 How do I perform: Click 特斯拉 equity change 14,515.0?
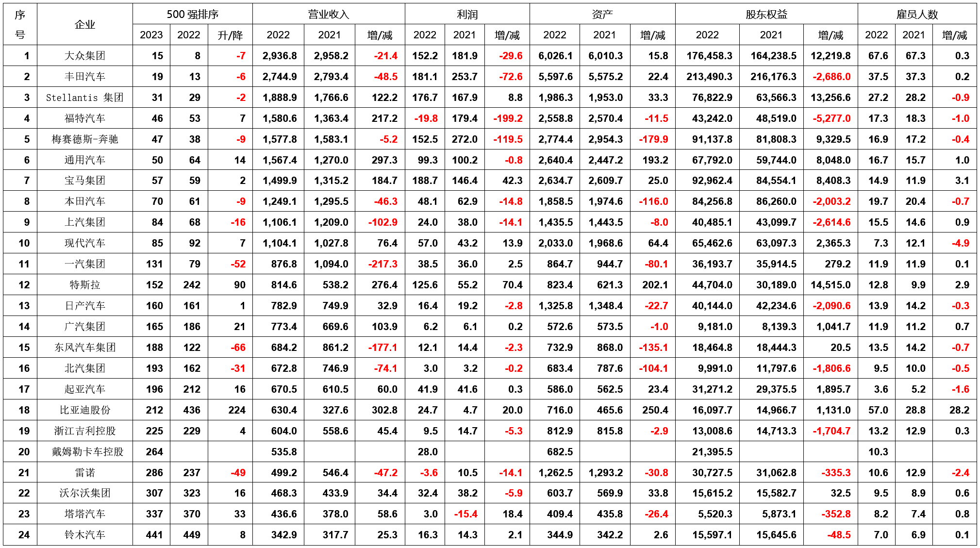point(831,285)
